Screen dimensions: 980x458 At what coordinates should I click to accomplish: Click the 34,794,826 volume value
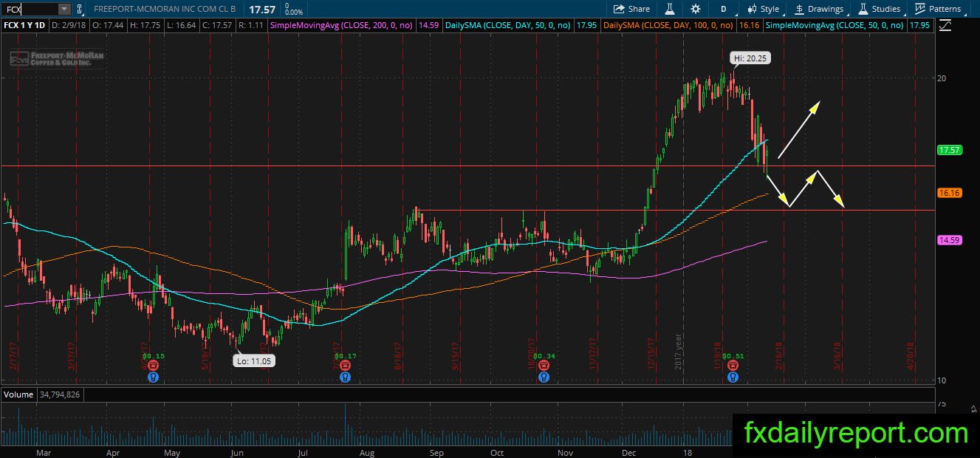click(x=58, y=394)
